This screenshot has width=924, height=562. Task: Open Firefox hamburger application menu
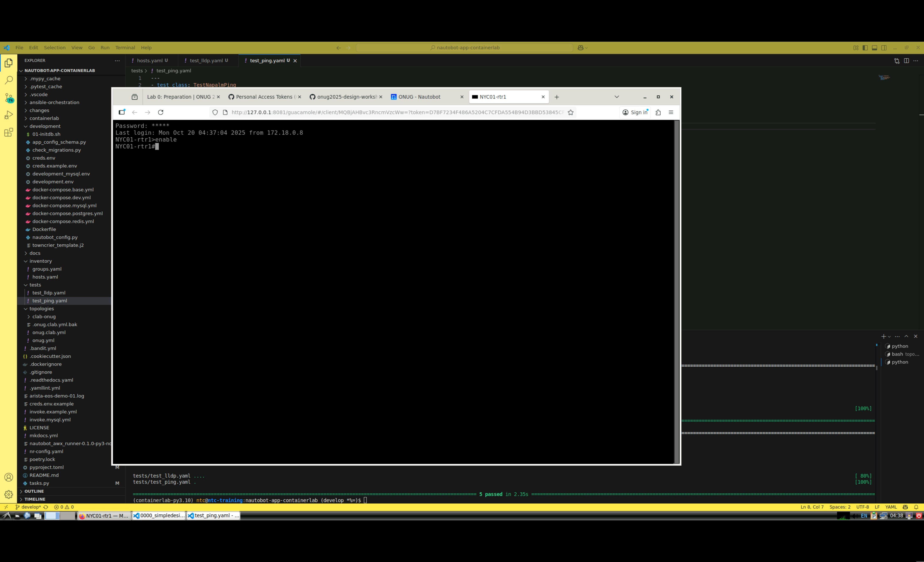tap(671, 112)
